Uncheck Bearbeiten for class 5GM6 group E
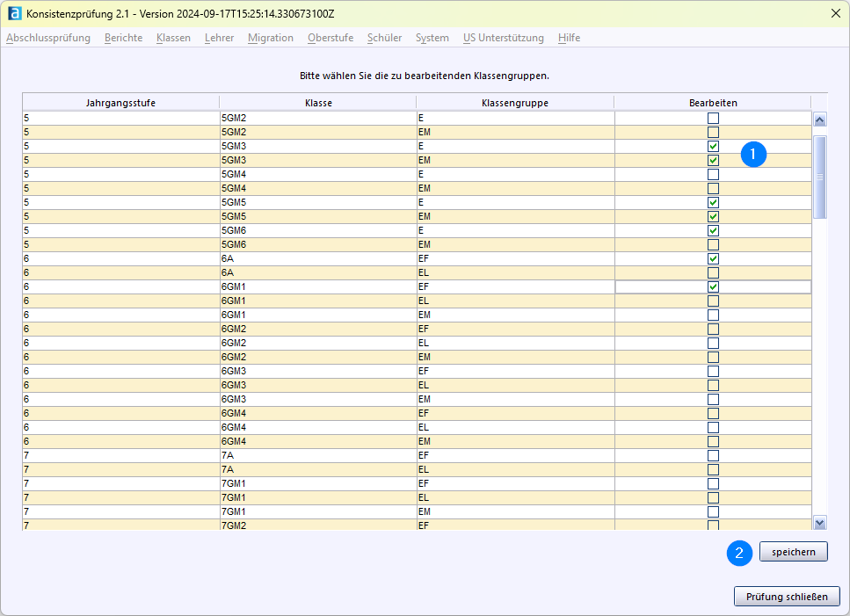The image size is (850, 616). tap(714, 231)
